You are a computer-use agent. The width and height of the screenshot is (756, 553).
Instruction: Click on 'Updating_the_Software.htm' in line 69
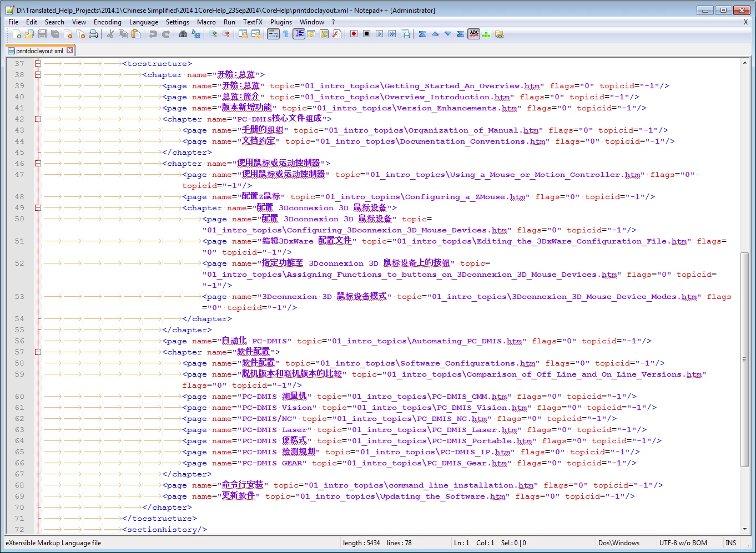[442, 496]
